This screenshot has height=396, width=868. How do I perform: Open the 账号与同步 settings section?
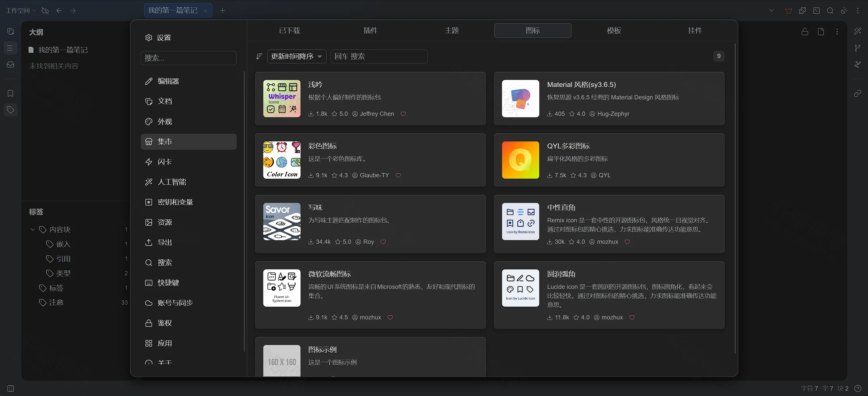(188, 303)
